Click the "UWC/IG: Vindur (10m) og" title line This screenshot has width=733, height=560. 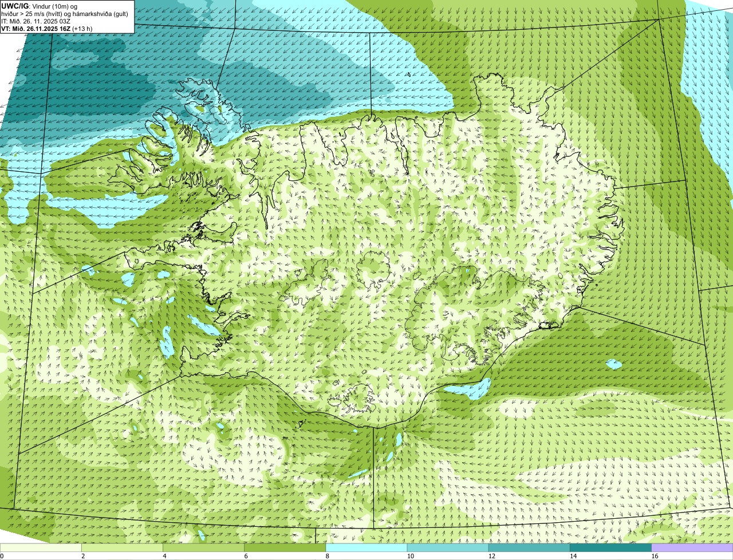click(x=40, y=6)
